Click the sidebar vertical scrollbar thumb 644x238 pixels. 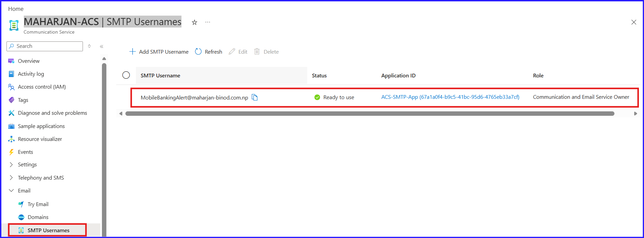[104, 149]
